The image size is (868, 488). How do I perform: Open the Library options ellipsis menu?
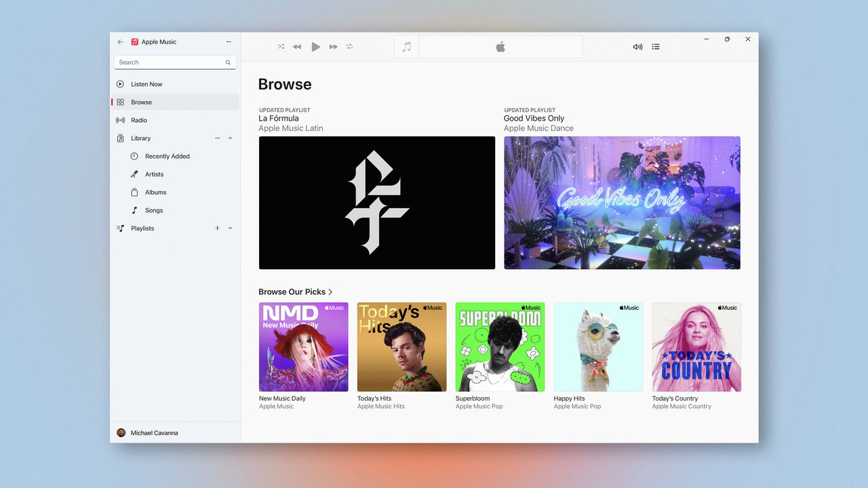pos(217,138)
